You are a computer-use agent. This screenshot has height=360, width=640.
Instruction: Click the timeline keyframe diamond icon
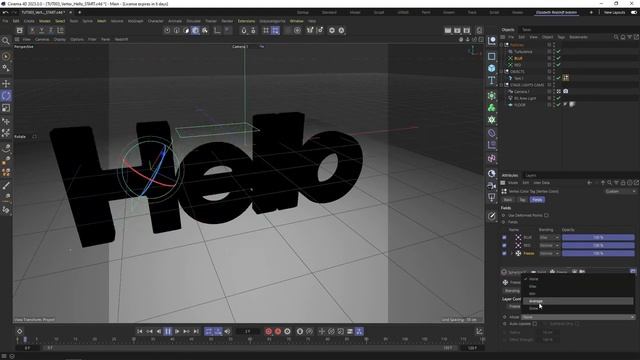click(19, 331)
